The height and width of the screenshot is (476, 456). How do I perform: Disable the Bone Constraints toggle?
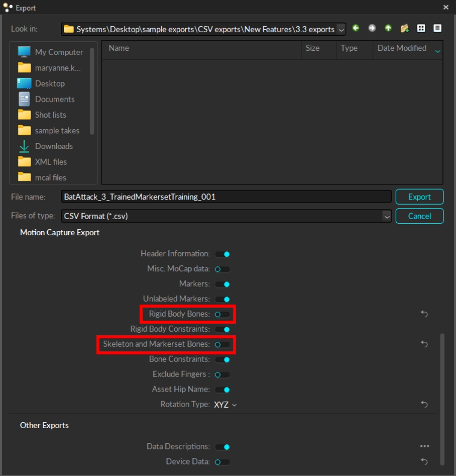click(x=222, y=359)
